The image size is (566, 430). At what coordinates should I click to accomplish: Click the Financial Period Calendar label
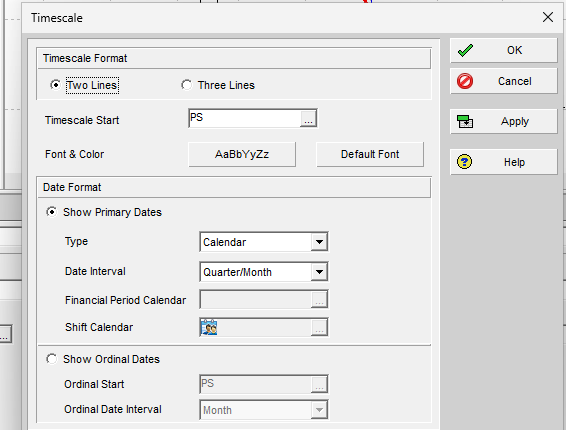[125, 300]
